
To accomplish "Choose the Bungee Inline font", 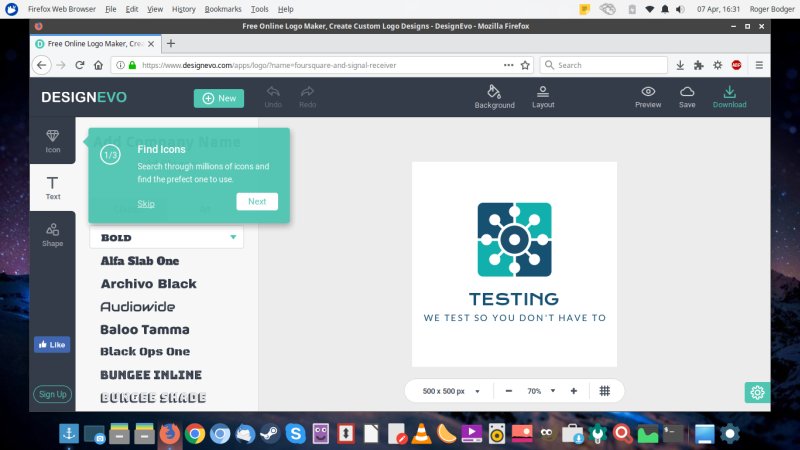I will tap(151, 375).
